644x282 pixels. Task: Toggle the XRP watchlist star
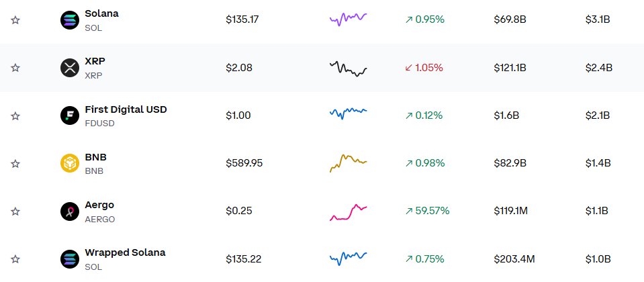tap(15, 68)
